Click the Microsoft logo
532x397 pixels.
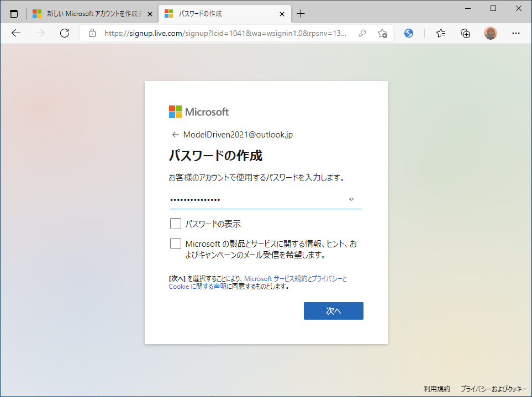199,112
